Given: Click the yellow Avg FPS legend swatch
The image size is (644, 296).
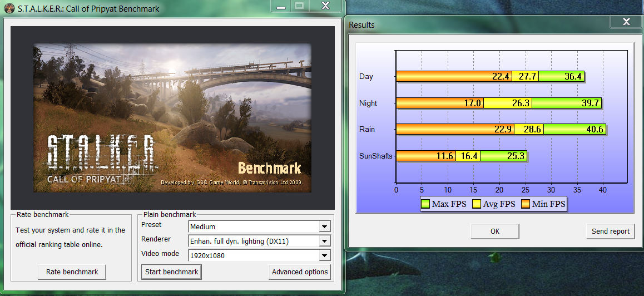Looking at the screenshot, I should pyautogui.click(x=477, y=204).
